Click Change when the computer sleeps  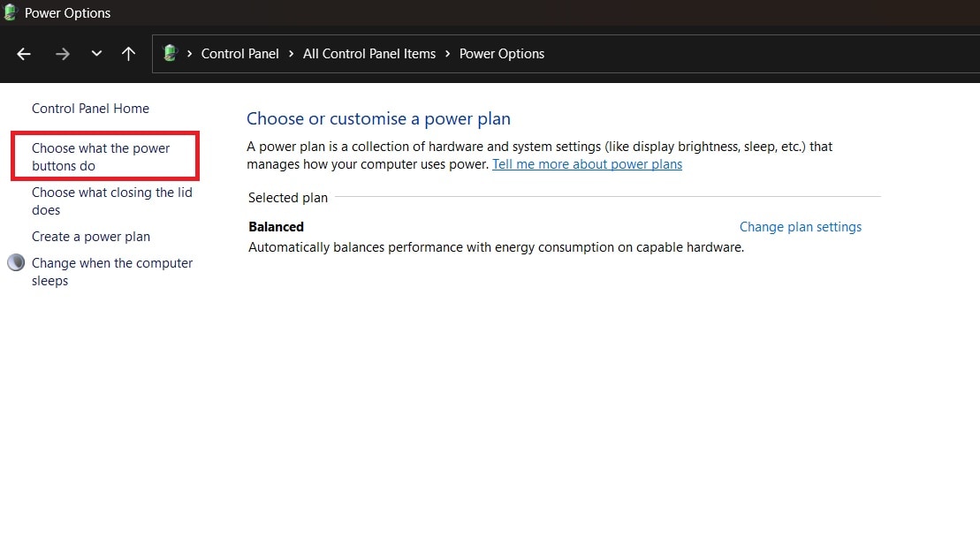(x=111, y=271)
